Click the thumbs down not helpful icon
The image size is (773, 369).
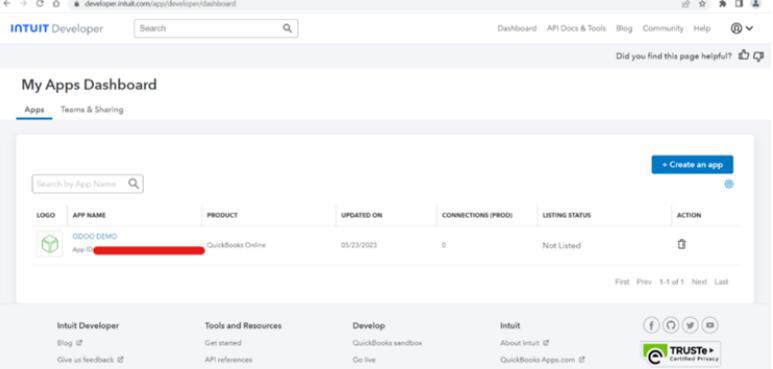tap(758, 56)
